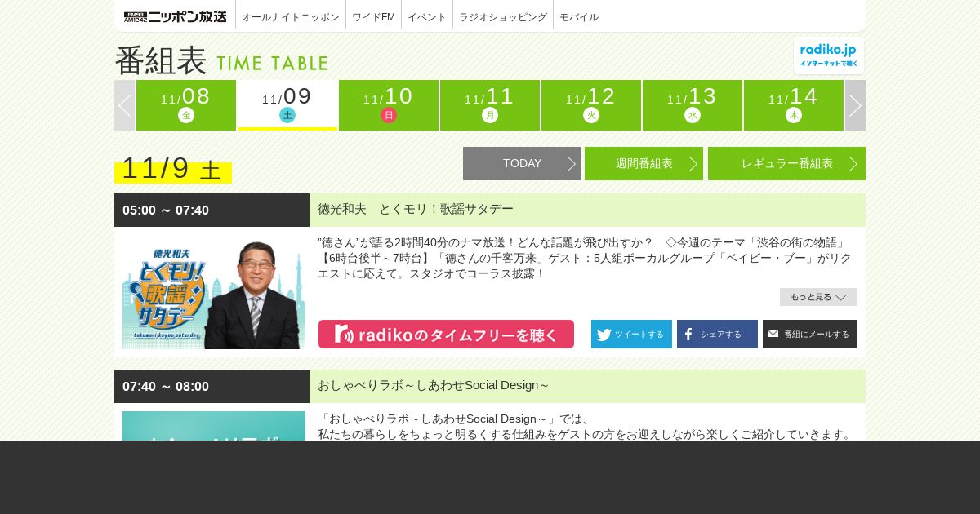Click the 07:40 ～ 08:00 time slot

click(166, 387)
